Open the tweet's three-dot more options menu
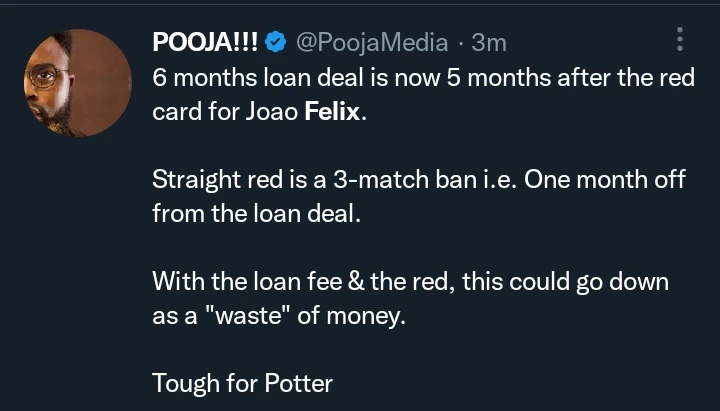Screen dimensions: 720x411 tap(680, 40)
